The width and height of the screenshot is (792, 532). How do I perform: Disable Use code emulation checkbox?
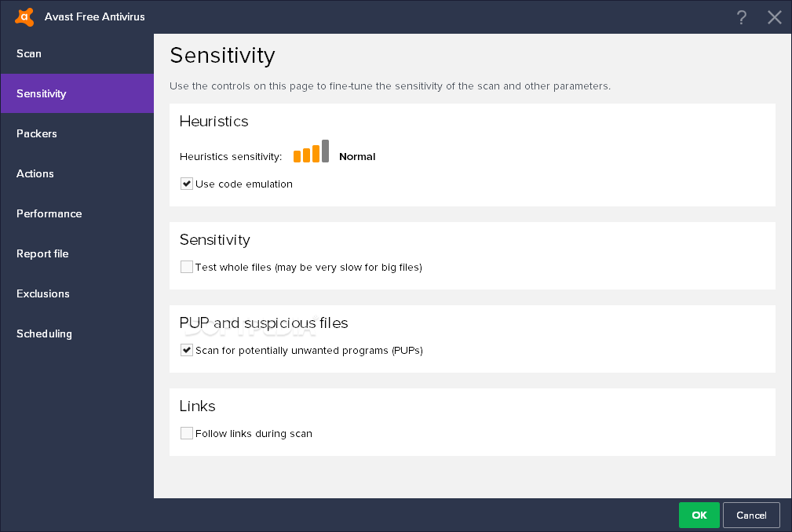click(186, 184)
